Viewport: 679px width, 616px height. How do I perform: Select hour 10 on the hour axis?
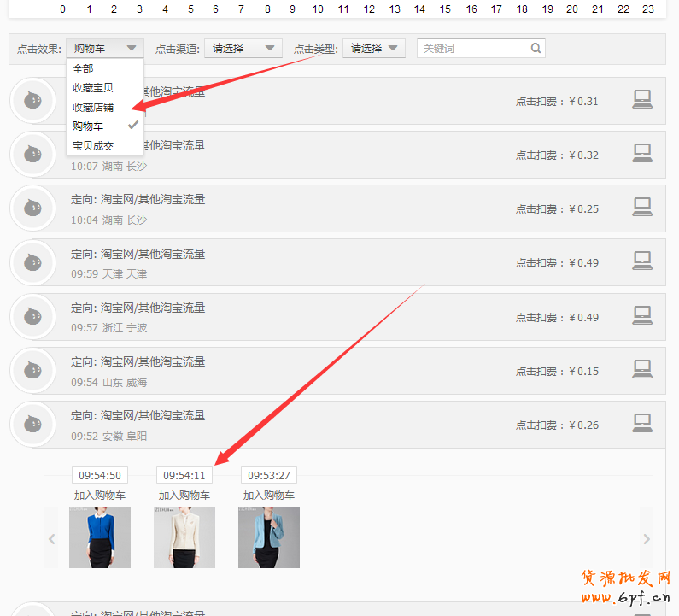pos(318,9)
